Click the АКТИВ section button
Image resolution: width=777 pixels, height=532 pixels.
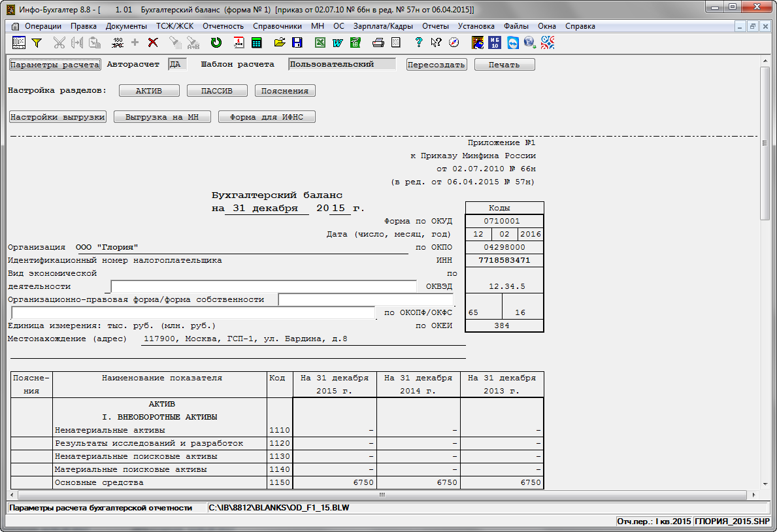(149, 91)
